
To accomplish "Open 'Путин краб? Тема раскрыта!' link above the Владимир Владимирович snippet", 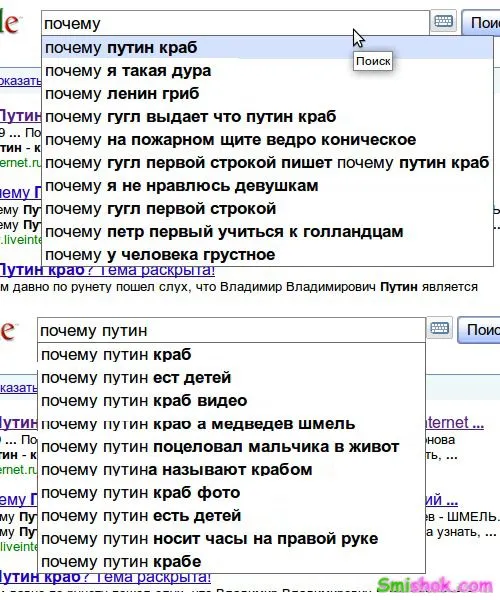I will point(107,271).
